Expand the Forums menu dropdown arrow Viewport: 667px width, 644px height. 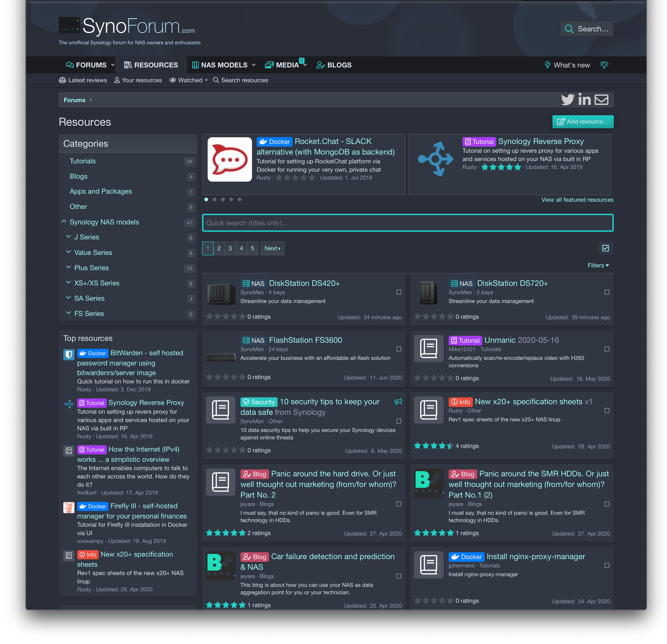pyautogui.click(x=113, y=65)
